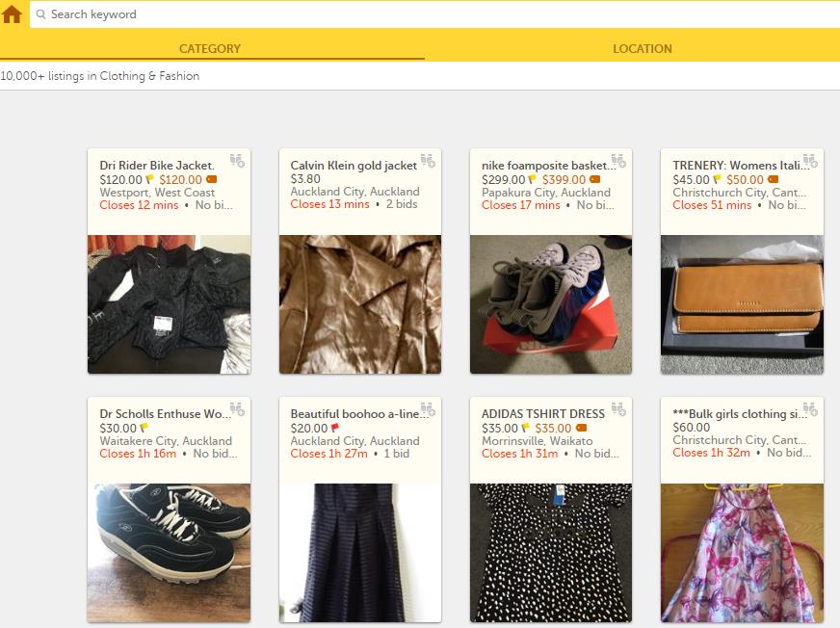
Task: Switch to the LOCATION tab
Action: tap(642, 49)
